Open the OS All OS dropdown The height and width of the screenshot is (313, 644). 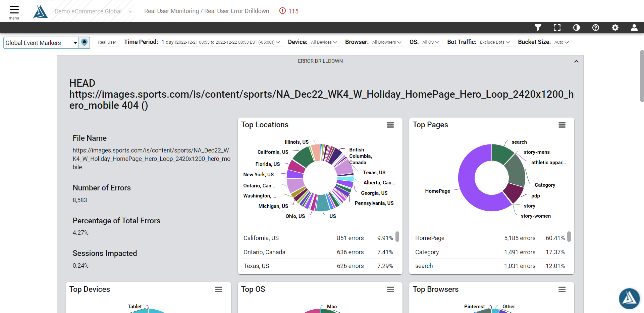click(x=431, y=42)
